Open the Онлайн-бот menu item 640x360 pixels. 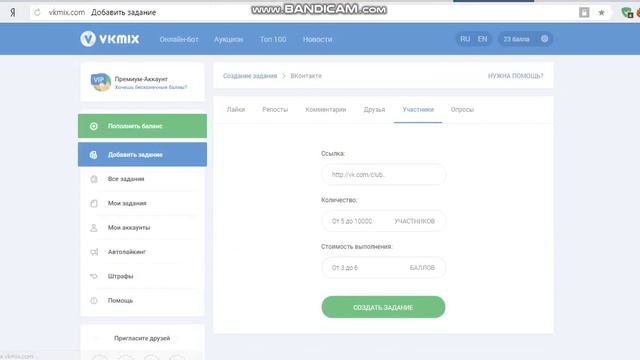pyautogui.click(x=179, y=39)
